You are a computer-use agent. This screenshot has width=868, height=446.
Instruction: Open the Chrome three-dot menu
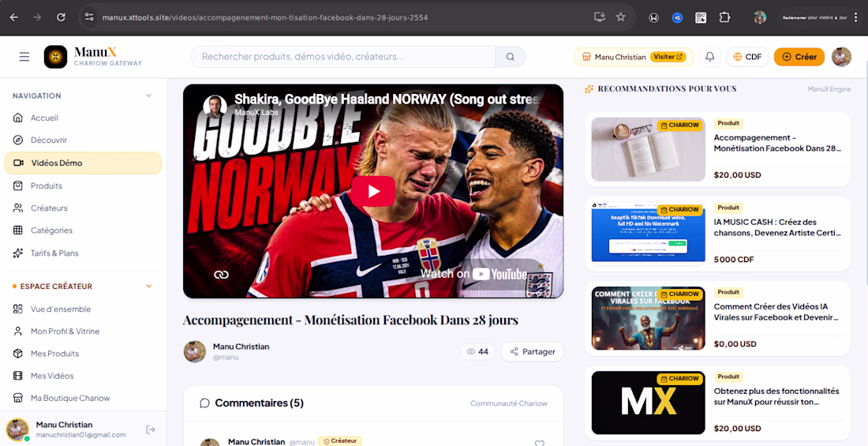coord(856,17)
